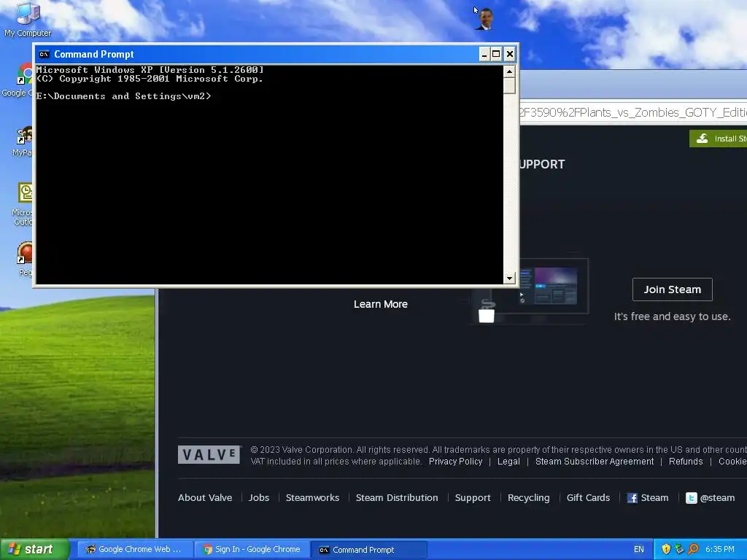
Task: Click the Command Prompt title bar icon
Action: (44, 54)
